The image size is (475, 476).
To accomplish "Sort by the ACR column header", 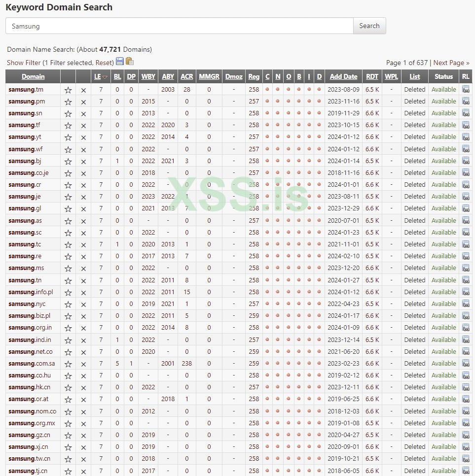I will (x=186, y=76).
